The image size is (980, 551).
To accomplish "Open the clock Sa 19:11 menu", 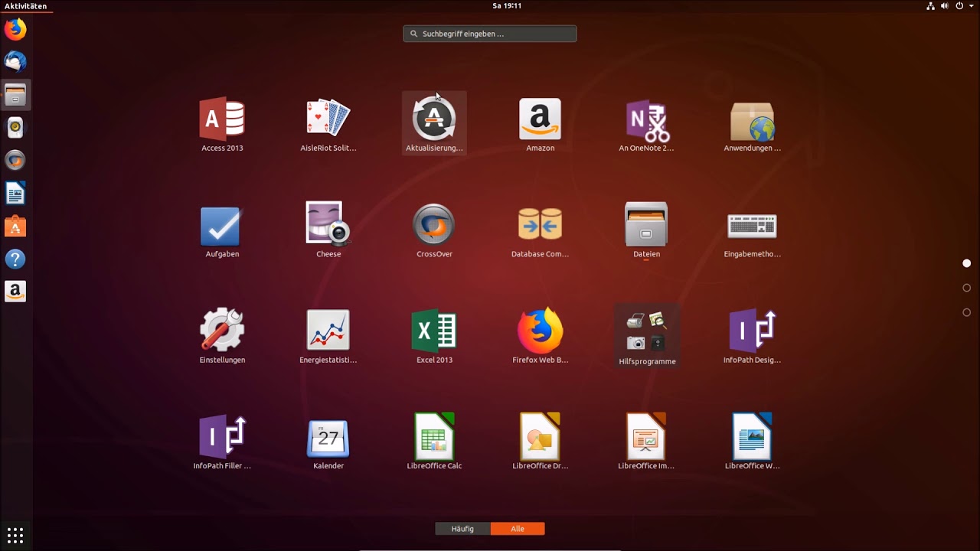I will click(507, 5).
